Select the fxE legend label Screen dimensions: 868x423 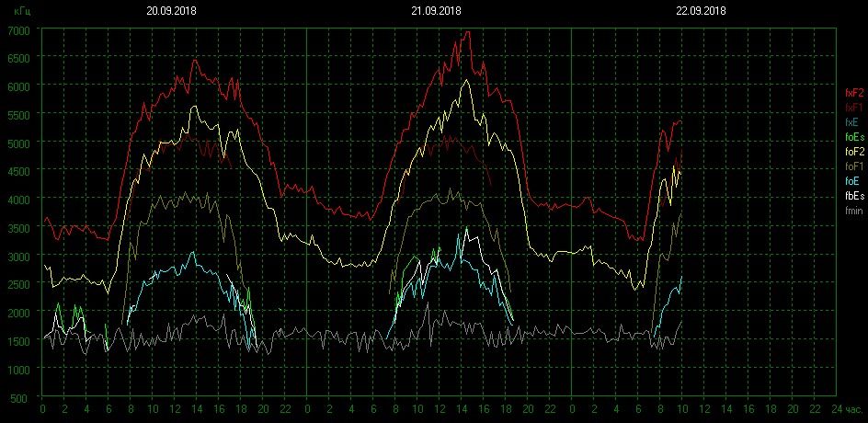click(852, 121)
